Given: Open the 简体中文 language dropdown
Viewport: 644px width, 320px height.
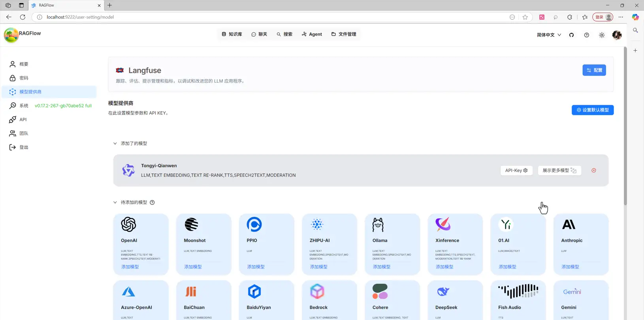Looking at the screenshot, I should pos(548,35).
